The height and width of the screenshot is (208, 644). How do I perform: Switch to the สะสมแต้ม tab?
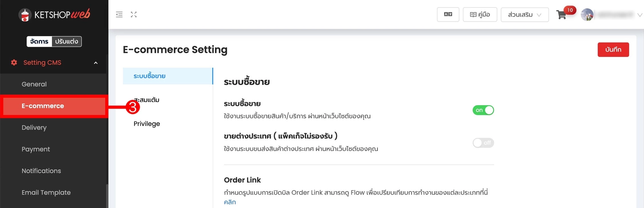coord(146,100)
